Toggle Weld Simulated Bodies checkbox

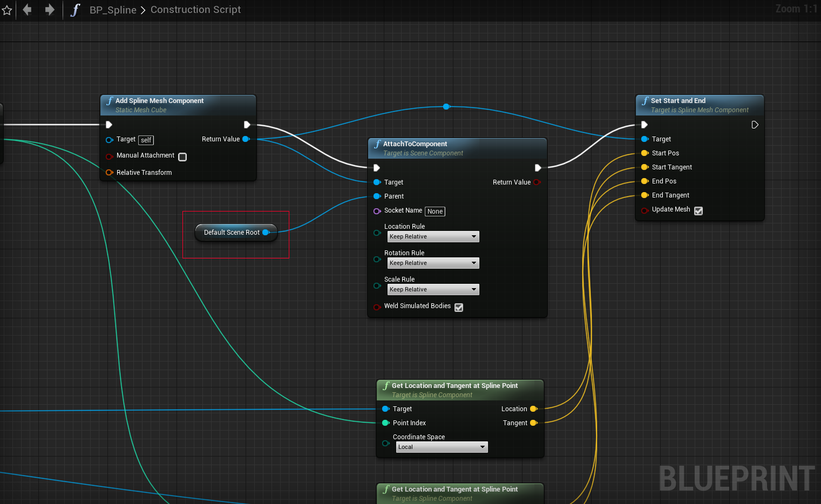459,308
